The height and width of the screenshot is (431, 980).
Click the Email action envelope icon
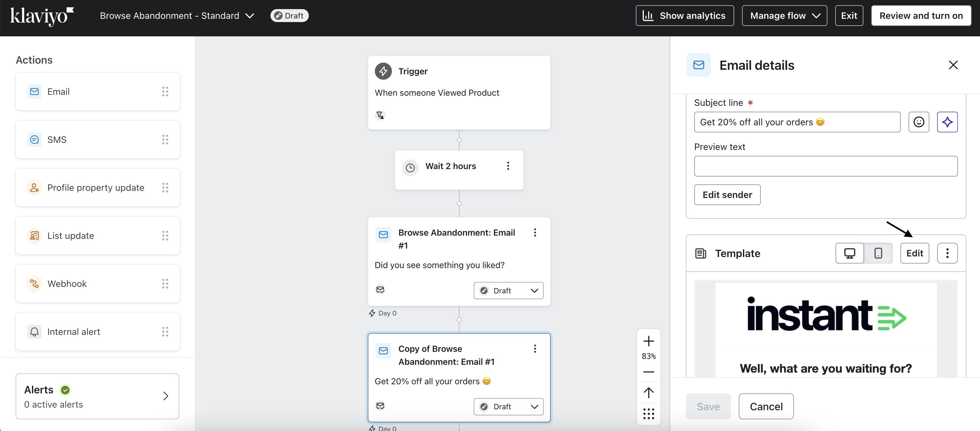[x=34, y=92]
